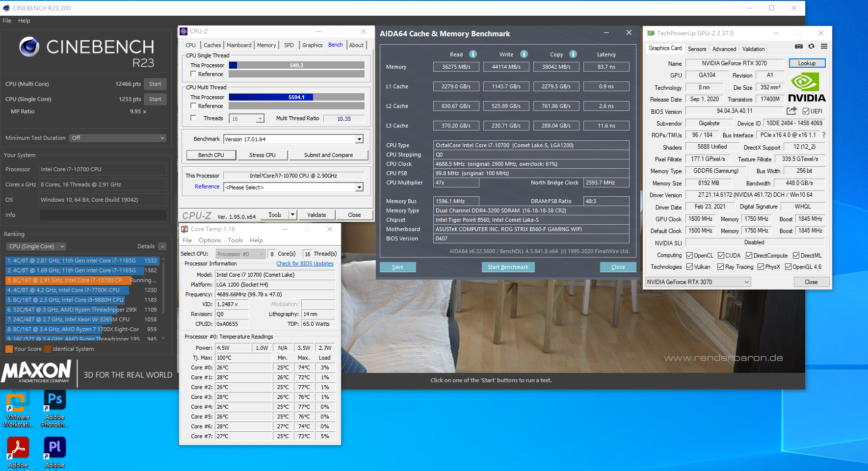Switch to the Mainboard tab in CPU-Z
Viewport: 868px width, 471px height.
239,45
